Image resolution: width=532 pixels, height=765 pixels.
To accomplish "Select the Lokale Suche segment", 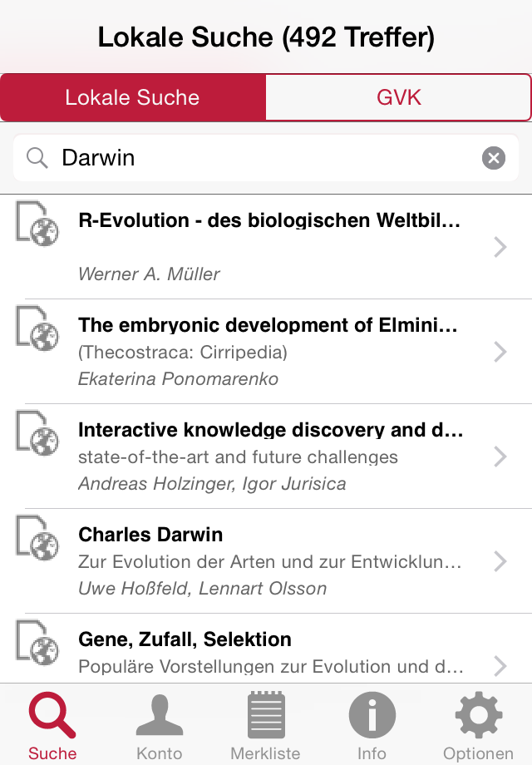I will (x=133, y=97).
